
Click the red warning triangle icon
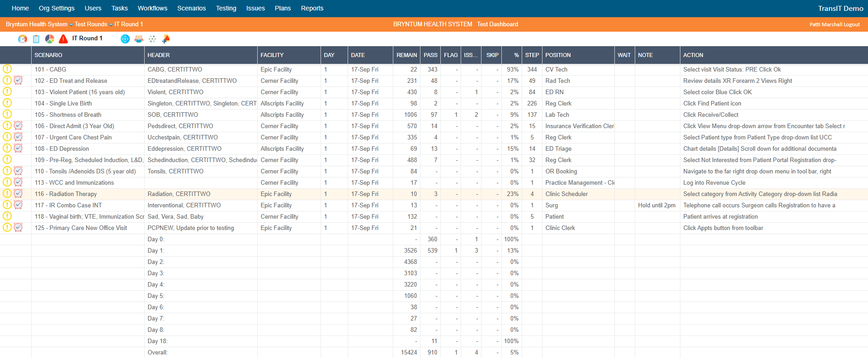point(63,39)
